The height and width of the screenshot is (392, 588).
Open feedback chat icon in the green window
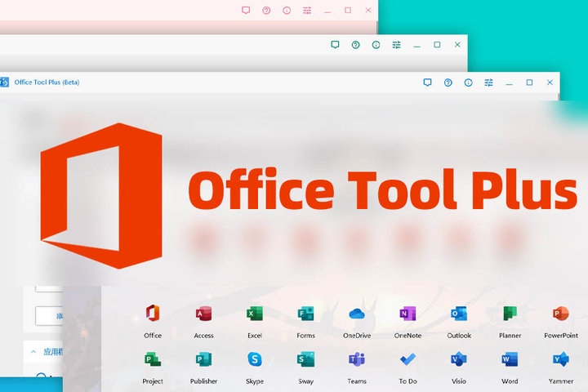335,45
